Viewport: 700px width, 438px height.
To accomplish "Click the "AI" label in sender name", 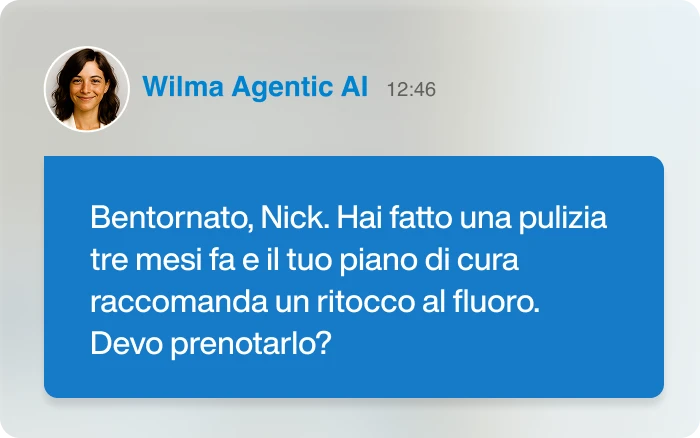I will tap(354, 87).
